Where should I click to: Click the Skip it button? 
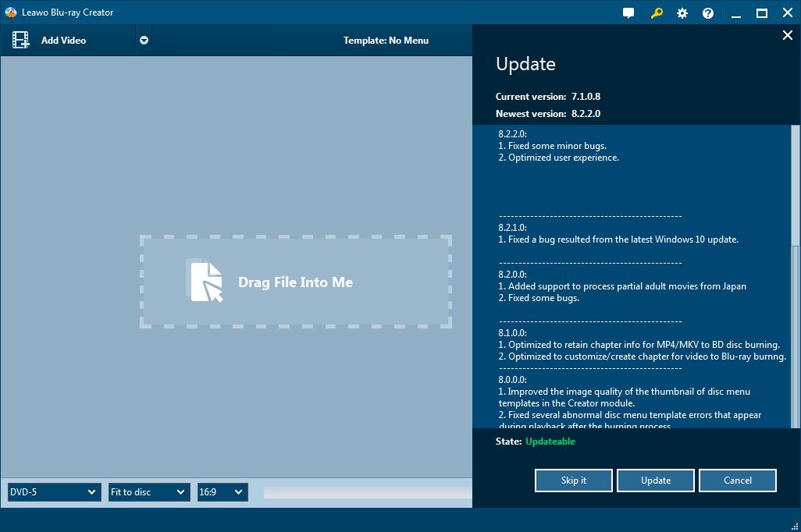[x=574, y=481]
